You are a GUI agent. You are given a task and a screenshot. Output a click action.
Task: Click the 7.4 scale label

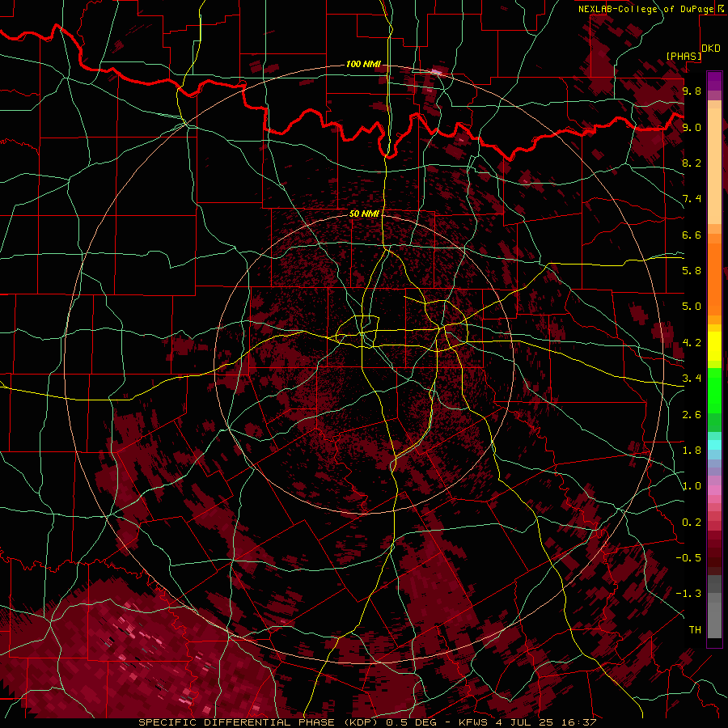coord(692,199)
